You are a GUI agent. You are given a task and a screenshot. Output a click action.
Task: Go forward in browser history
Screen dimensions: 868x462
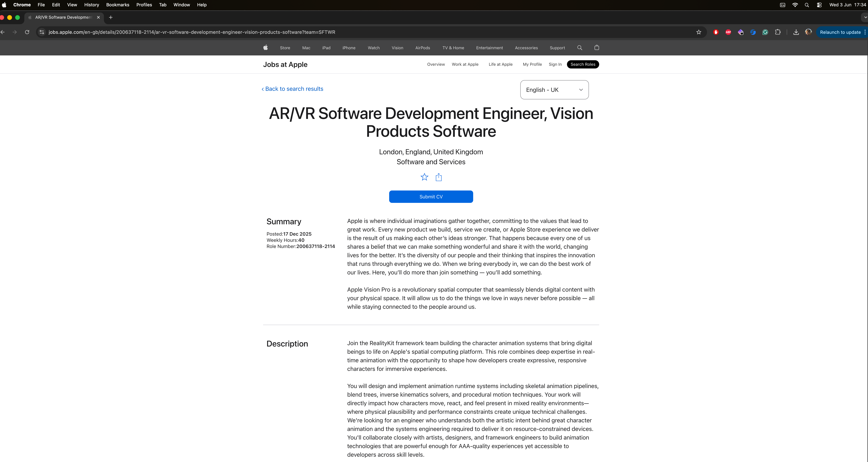[15, 32]
